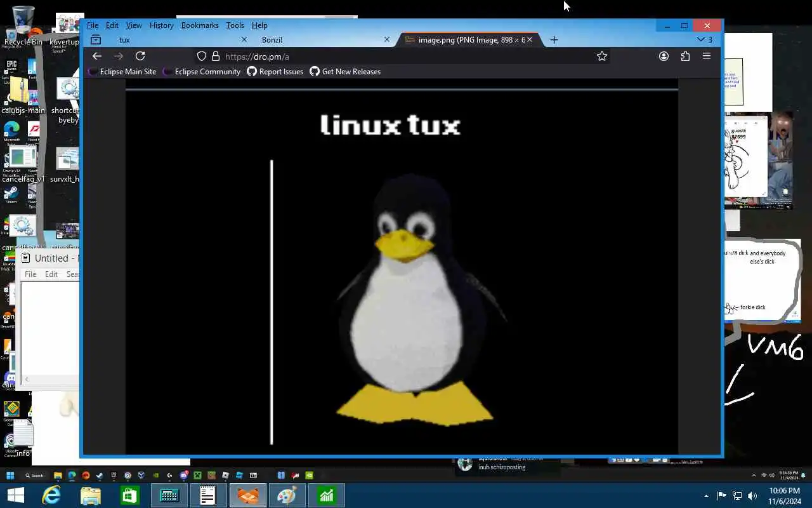The image size is (812, 508).
Task: Select the Oracle VM VirtualBox desktop icon
Action: (11, 164)
